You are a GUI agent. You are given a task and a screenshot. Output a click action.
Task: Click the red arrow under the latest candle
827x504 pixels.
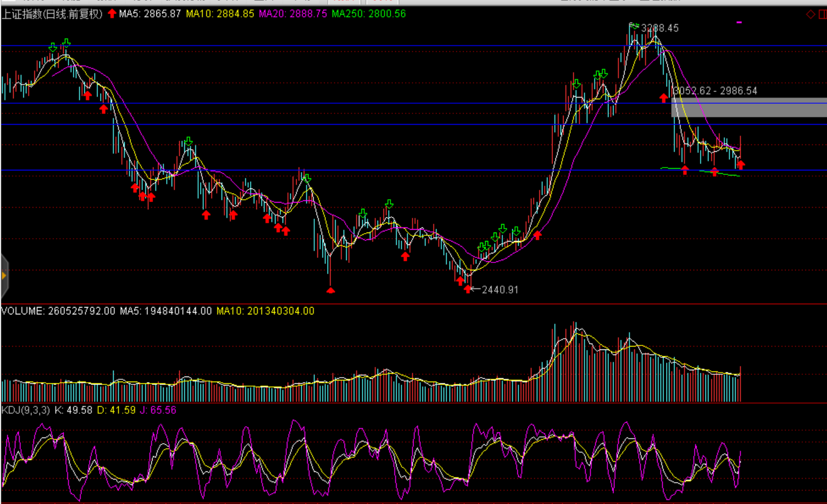(x=741, y=165)
